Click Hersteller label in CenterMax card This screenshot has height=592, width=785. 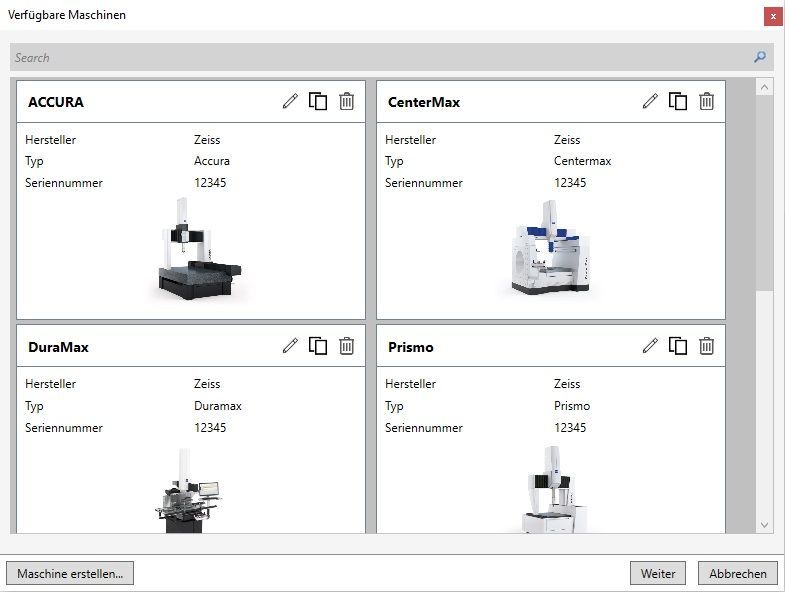point(410,140)
